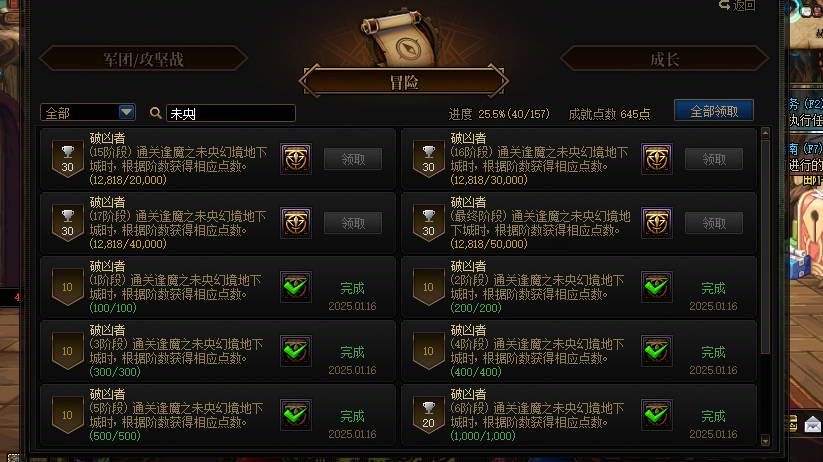
Task: Switch to the 成长 tab
Action: click(664, 58)
